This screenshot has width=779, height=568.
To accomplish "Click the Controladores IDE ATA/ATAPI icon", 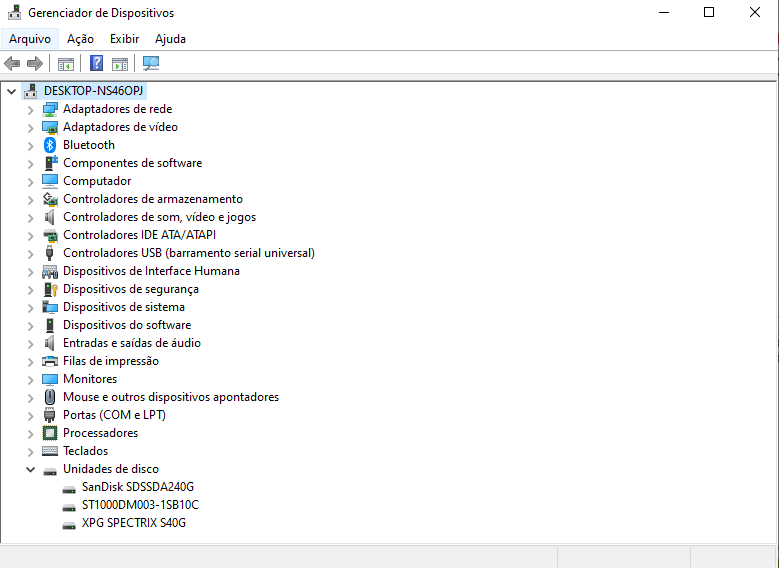I will click(50, 235).
